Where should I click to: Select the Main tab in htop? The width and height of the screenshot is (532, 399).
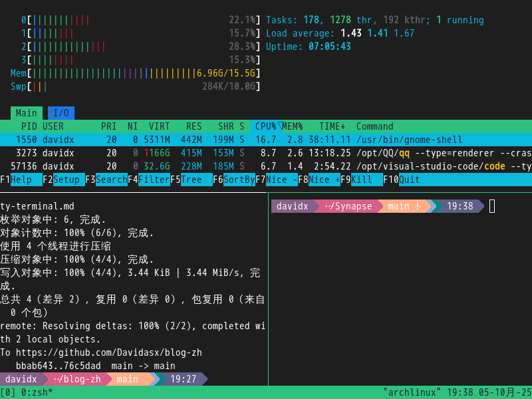(x=27, y=113)
